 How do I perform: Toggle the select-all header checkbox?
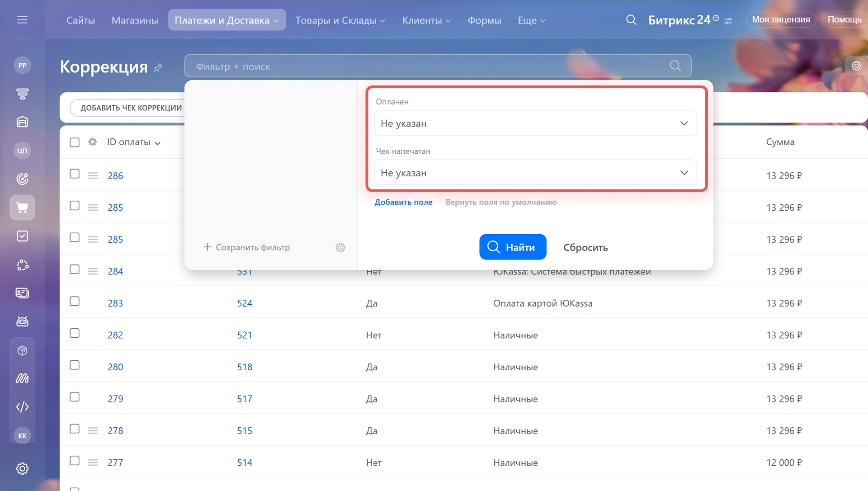pyautogui.click(x=75, y=142)
